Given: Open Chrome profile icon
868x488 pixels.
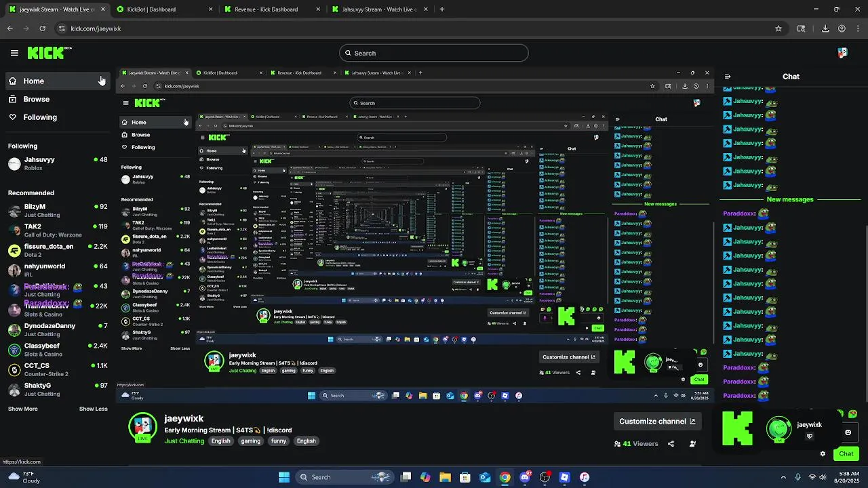Looking at the screenshot, I should pos(842,28).
